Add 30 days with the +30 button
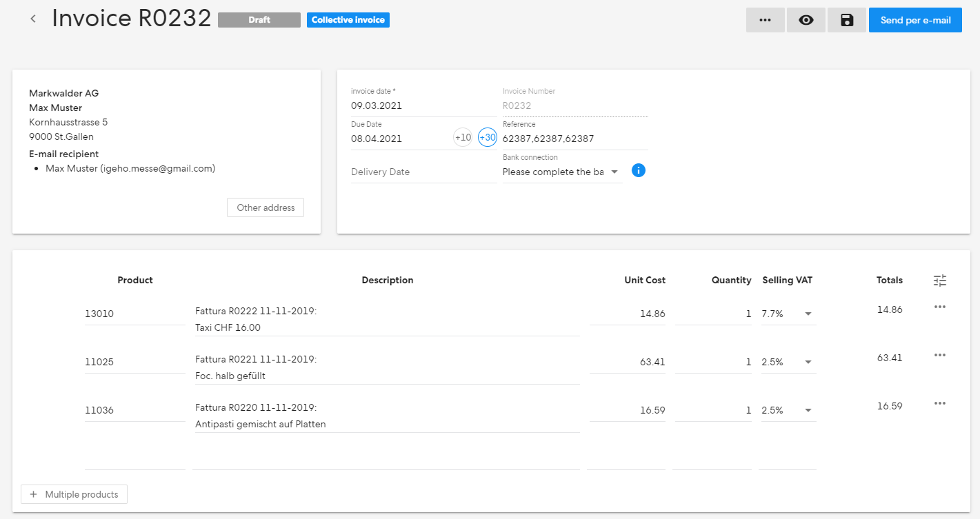 (488, 137)
